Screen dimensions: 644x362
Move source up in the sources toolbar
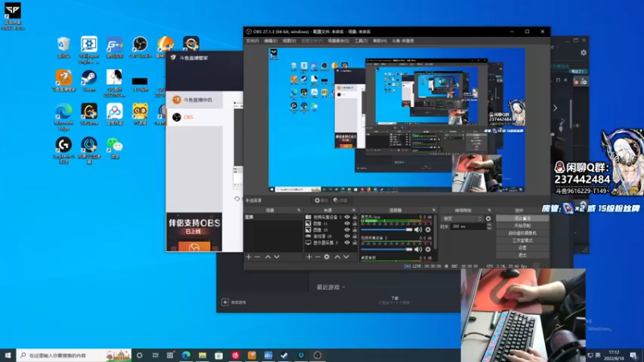pos(337,257)
